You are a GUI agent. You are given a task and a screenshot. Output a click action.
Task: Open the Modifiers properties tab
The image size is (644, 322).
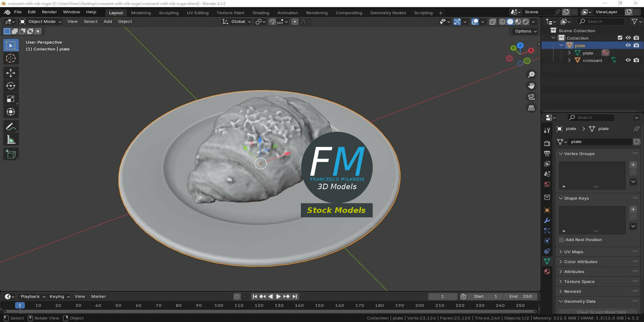point(547,221)
